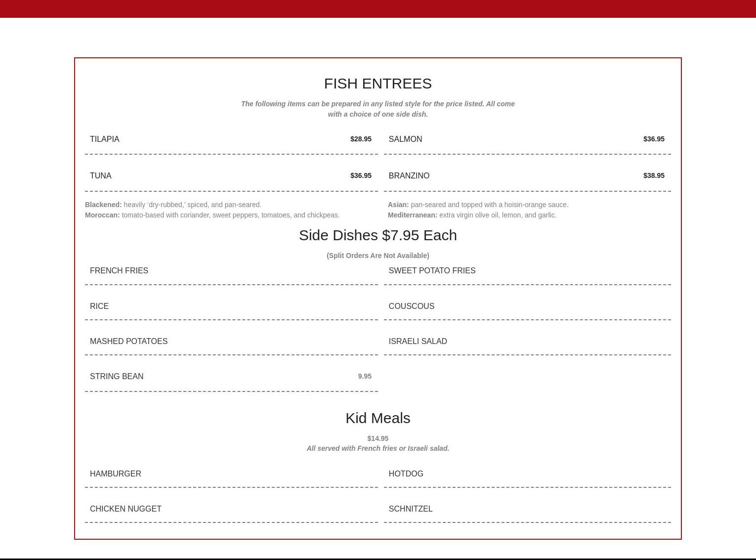Click the Tilapia $28.95 price
The width and height of the screenshot is (756, 560).
pyautogui.click(x=361, y=139)
